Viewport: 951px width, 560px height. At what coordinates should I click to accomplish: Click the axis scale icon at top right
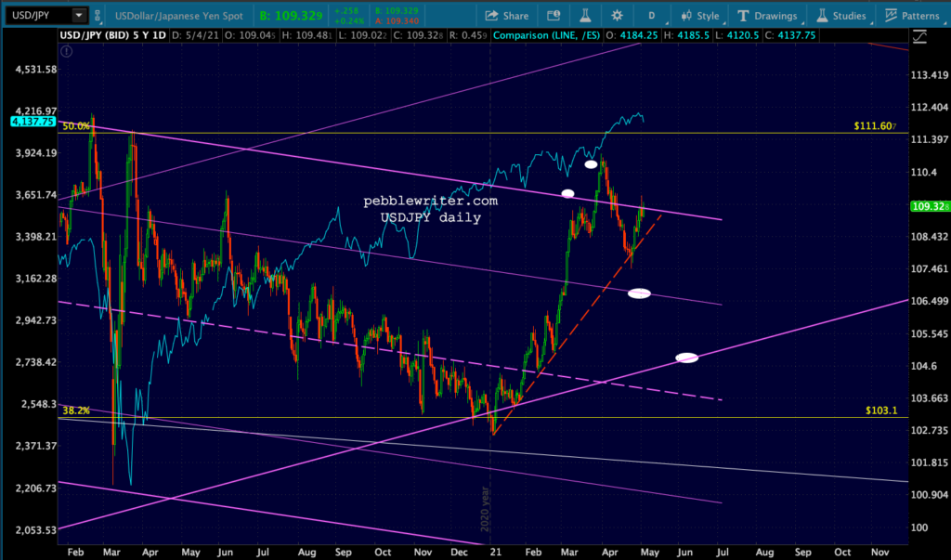click(x=919, y=38)
